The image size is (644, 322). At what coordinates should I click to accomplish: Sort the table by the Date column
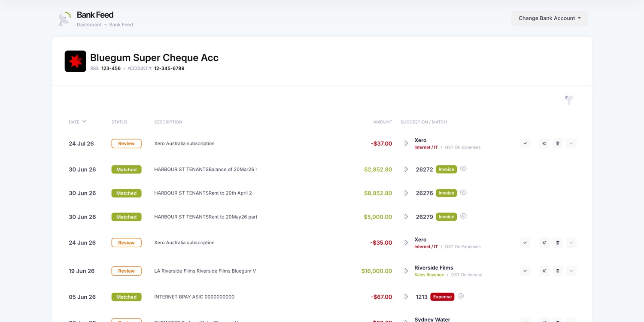coord(77,122)
